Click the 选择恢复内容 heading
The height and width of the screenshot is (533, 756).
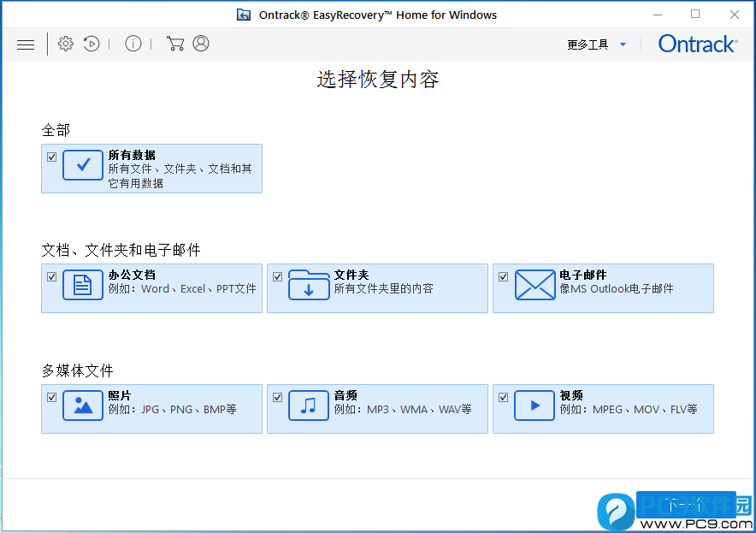[378, 80]
